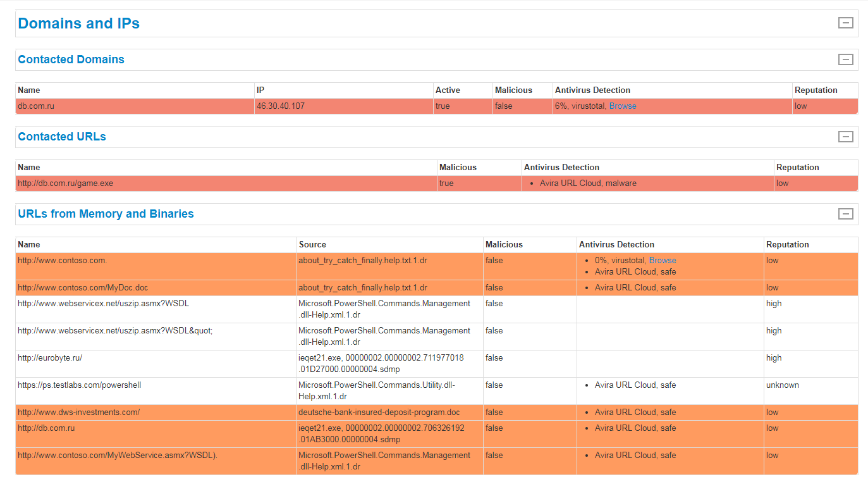Image resolution: width=868 pixels, height=484 pixels.
Task: Open the Browse link for http://www.contoso.com
Action: 663,259
